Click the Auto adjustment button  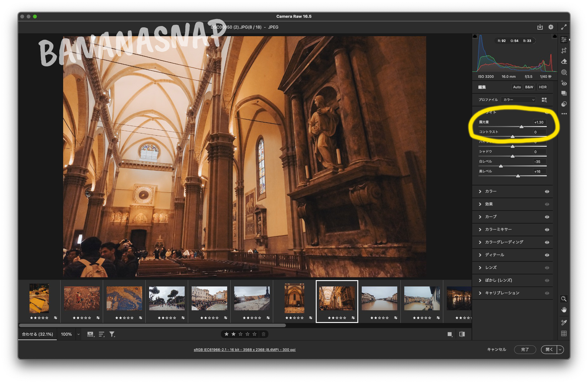pos(517,87)
